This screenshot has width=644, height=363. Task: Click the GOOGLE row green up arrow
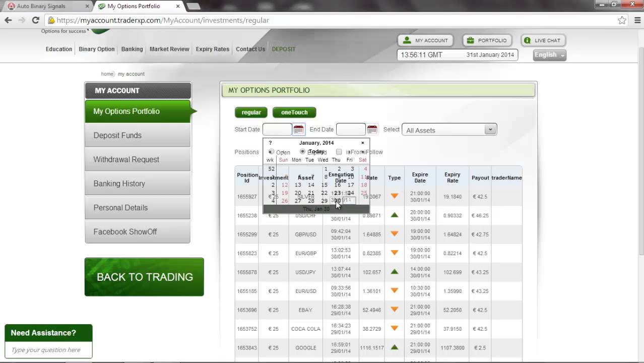pos(395,347)
